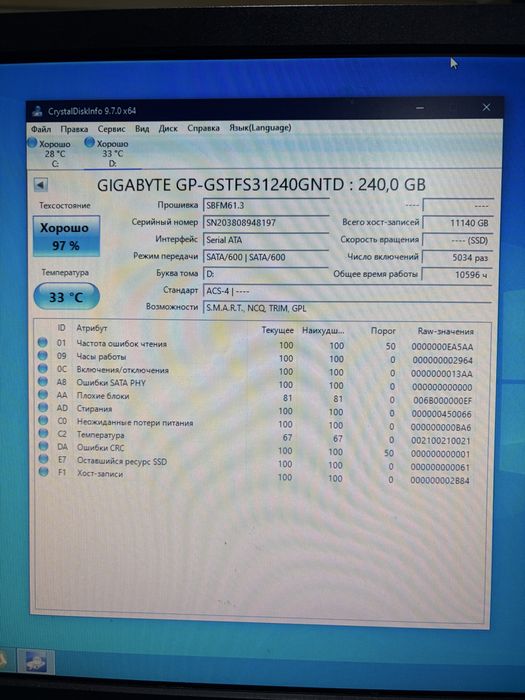Viewport: 525px width, 700px height.
Task: Open the Вид menu
Action: click(x=142, y=129)
